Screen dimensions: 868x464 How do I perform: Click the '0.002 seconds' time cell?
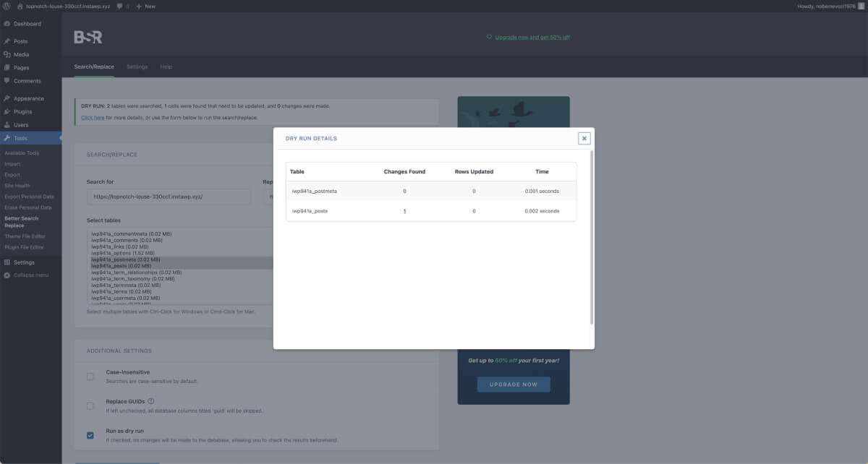[542, 211]
